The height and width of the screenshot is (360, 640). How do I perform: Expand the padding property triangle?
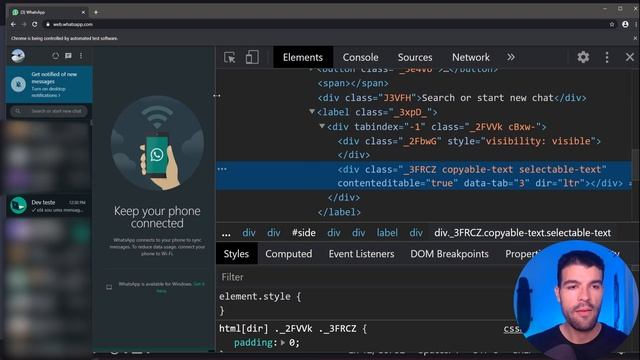coord(282,342)
